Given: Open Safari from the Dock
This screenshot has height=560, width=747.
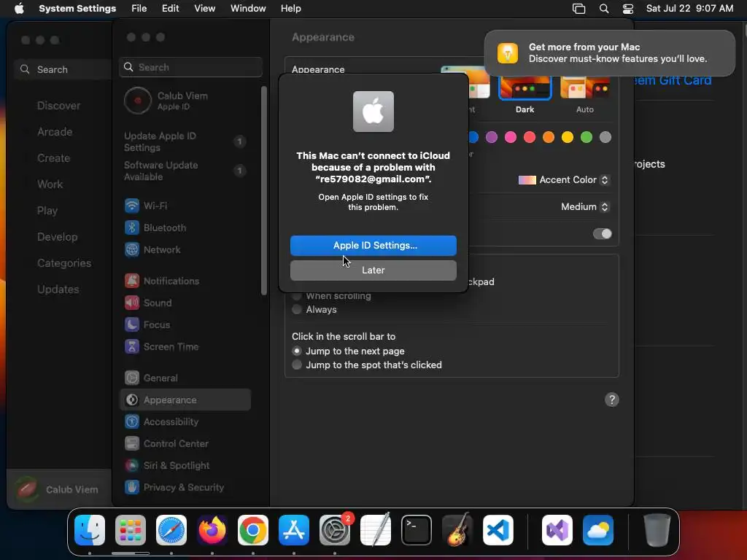Looking at the screenshot, I should [171, 530].
